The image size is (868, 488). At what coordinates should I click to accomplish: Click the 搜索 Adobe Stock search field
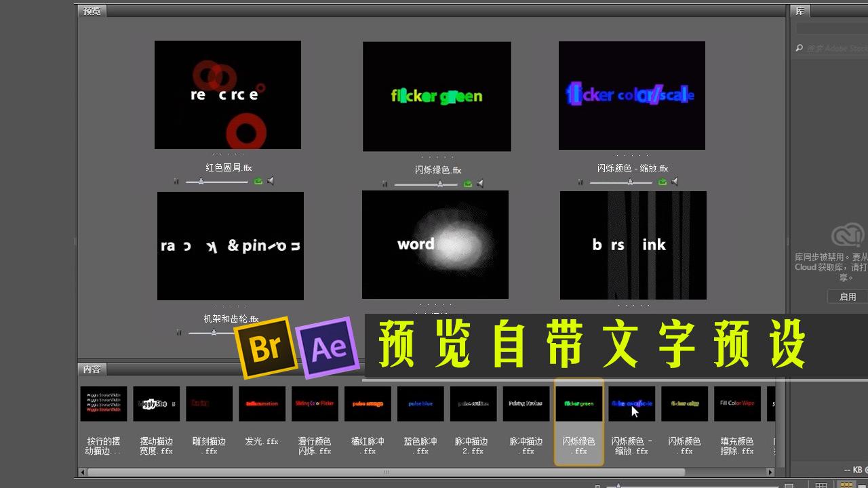pos(831,47)
